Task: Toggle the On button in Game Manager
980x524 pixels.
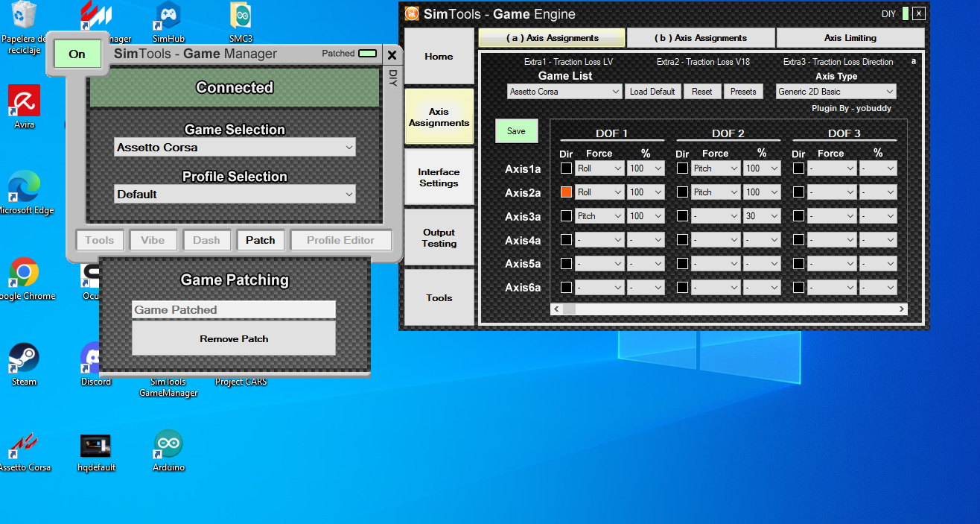Action: coord(77,54)
